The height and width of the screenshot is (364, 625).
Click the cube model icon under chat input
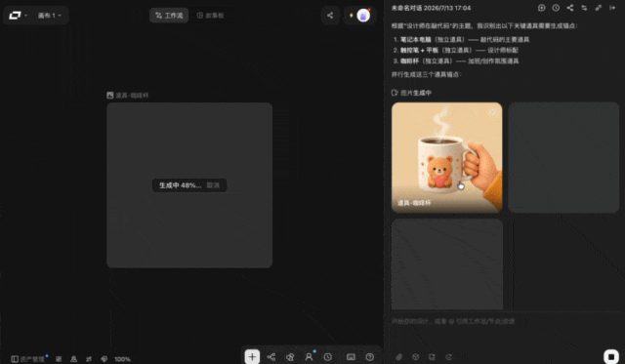[416, 357]
